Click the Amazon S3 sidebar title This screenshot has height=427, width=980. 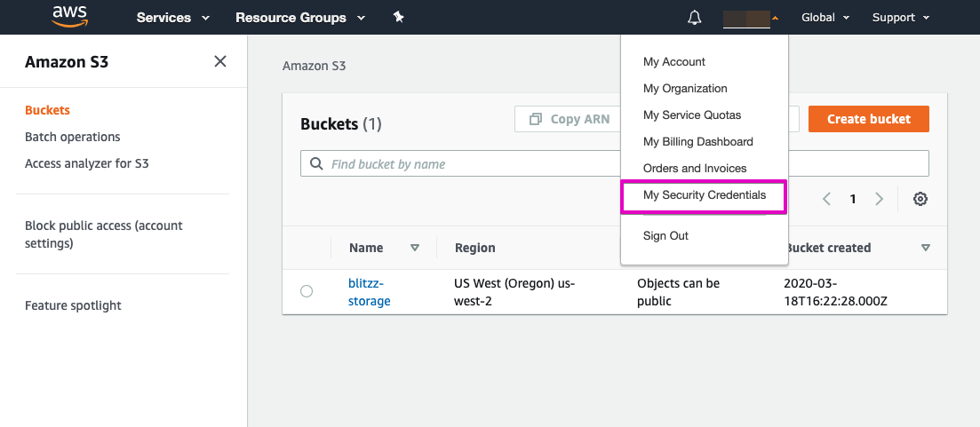click(x=67, y=62)
